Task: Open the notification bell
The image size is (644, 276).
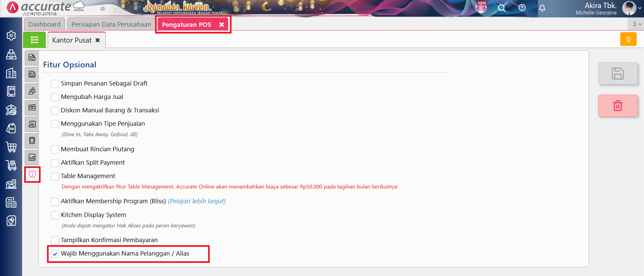Action: coord(542,8)
